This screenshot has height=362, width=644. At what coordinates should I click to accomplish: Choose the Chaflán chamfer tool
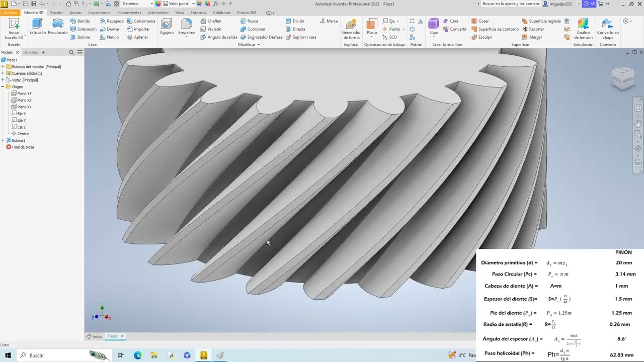(211, 21)
